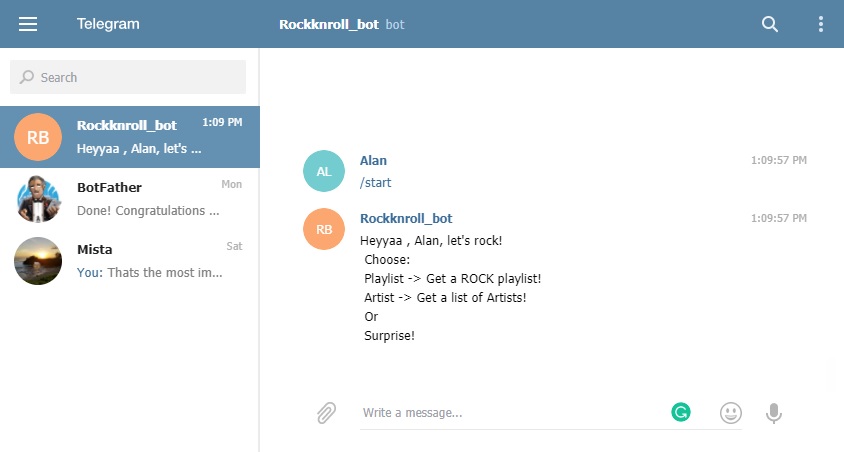Click the search icon in header
Image resolution: width=844 pixels, height=452 pixels.
point(770,24)
